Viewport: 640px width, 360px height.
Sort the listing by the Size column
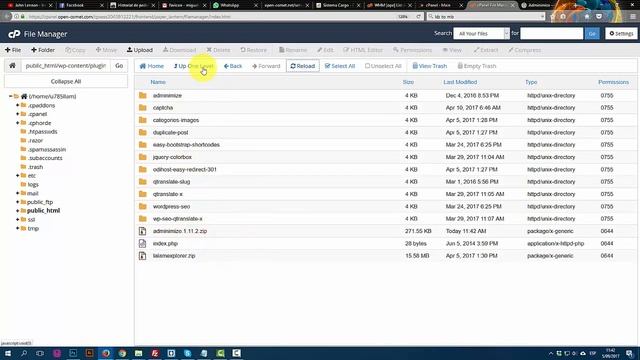[408, 82]
